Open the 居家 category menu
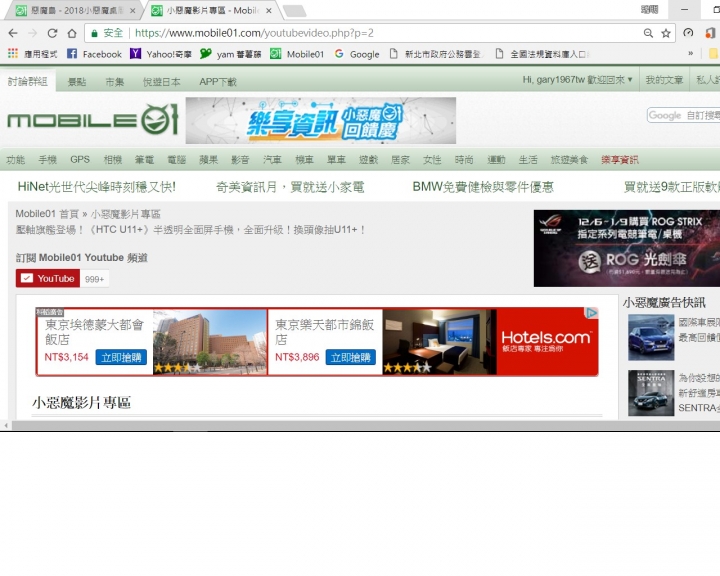The image size is (720, 576). pos(400,159)
